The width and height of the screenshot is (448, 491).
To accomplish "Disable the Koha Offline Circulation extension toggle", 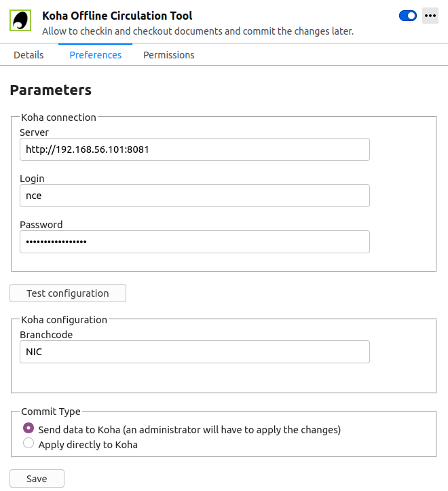I will coord(408,16).
